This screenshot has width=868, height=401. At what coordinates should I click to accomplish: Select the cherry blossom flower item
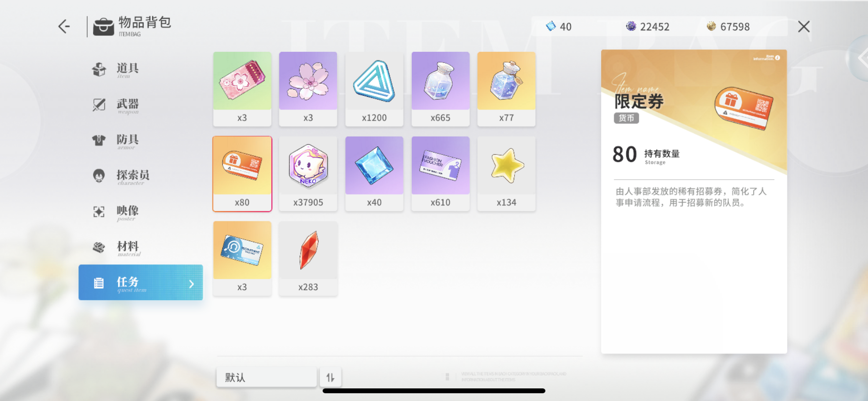(308, 89)
